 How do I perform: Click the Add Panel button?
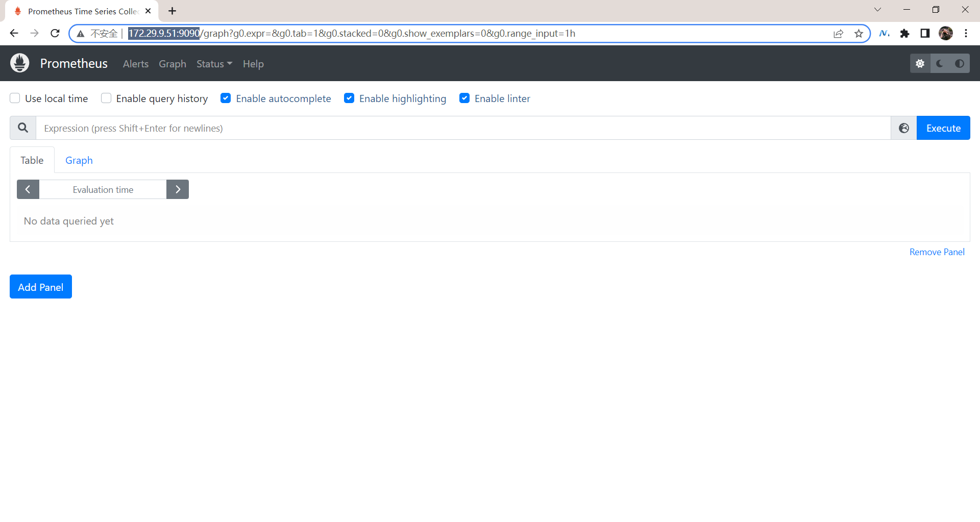[41, 287]
